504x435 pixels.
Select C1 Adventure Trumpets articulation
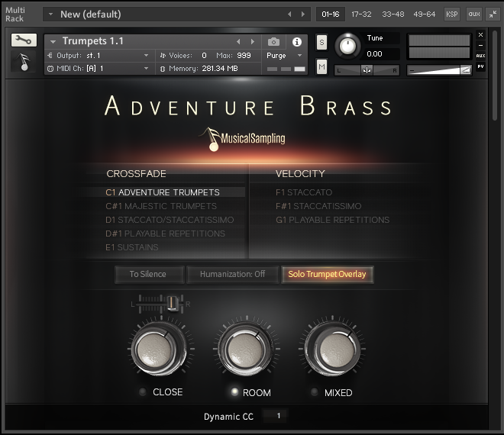(x=163, y=192)
